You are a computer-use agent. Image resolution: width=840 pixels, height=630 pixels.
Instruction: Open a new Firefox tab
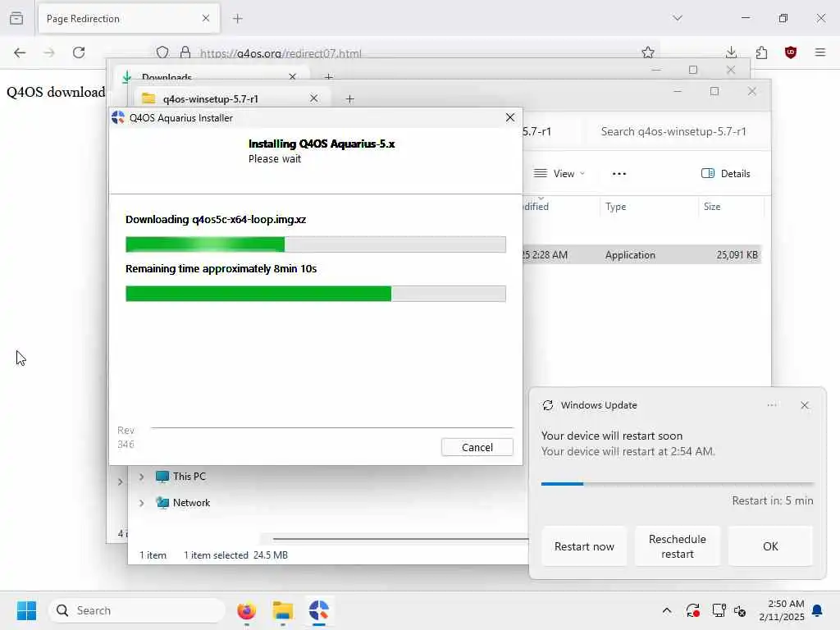tap(238, 19)
